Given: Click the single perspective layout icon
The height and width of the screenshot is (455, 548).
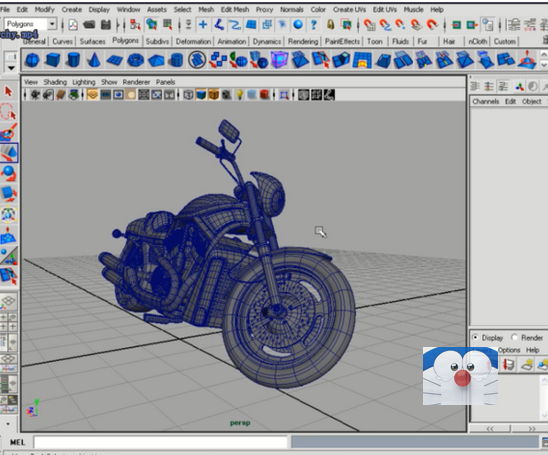Looking at the screenshot, I should (8, 301).
